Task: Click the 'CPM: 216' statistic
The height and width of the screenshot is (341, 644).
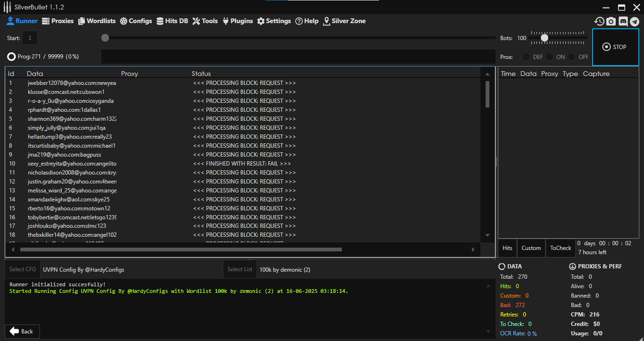Action: (x=585, y=315)
